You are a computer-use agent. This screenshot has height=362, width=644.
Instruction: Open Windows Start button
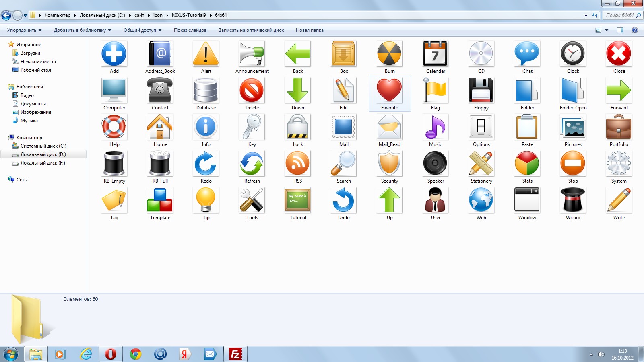click(10, 354)
